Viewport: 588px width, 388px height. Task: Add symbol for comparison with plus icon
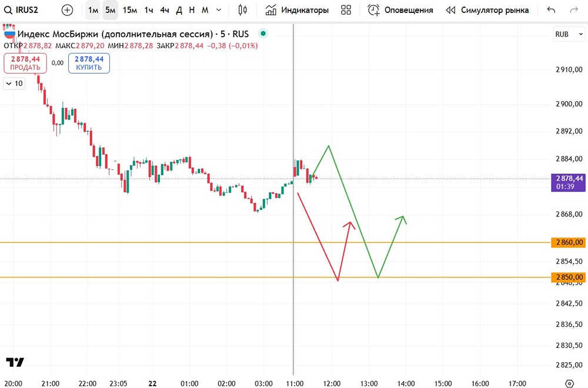click(x=67, y=10)
